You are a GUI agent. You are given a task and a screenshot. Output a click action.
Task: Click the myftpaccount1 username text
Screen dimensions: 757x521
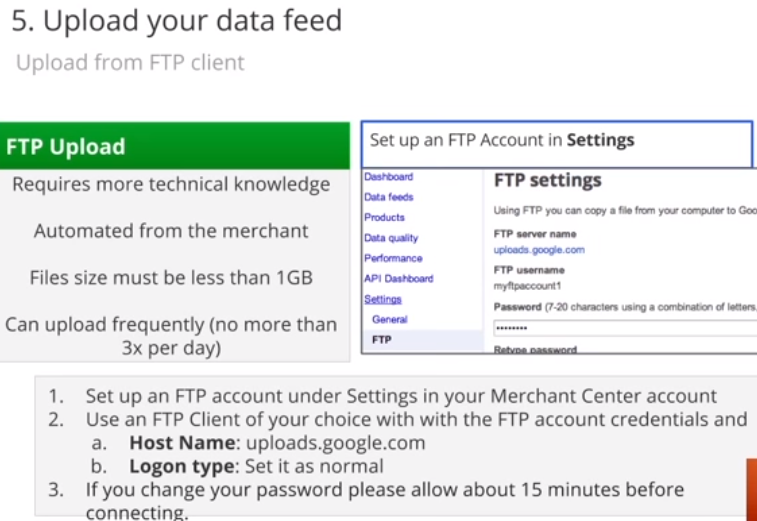point(527,286)
